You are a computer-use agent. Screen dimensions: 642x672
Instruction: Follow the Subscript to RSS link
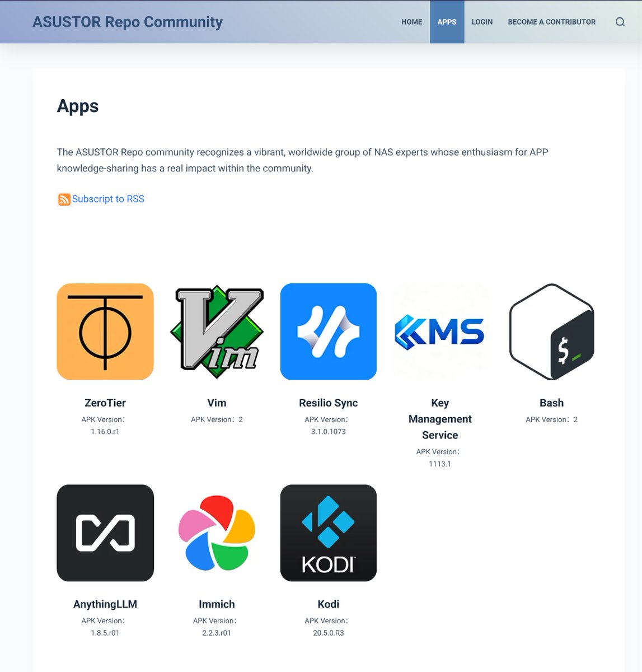coord(108,199)
